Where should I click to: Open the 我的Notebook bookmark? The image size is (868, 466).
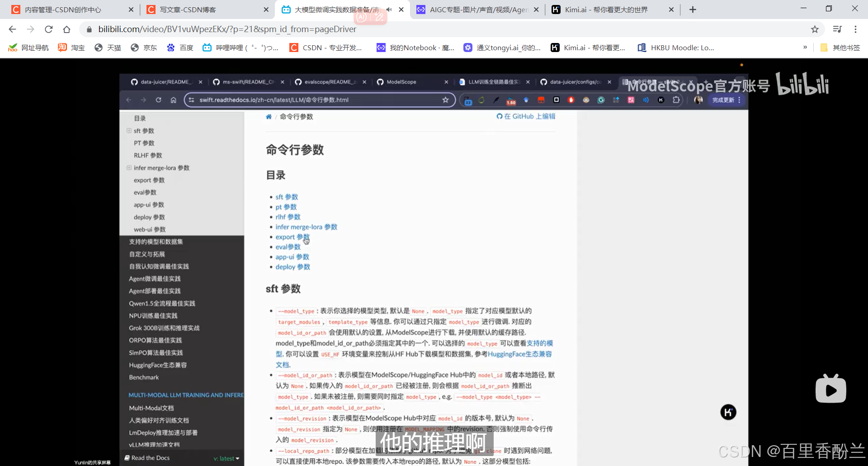point(416,48)
